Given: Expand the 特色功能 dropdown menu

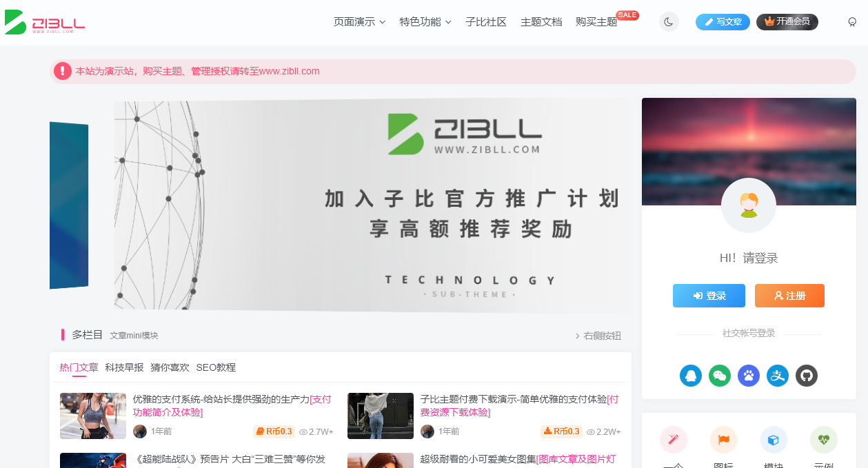Looking at the screenshot, I should tap(425, 22).
